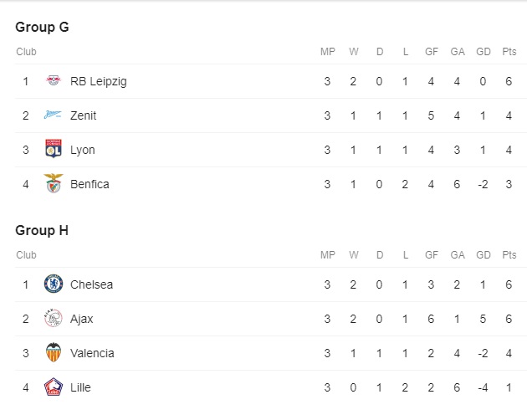Open the Benfica team name link
The image size is (527, 420).
(x=90, y=184)
